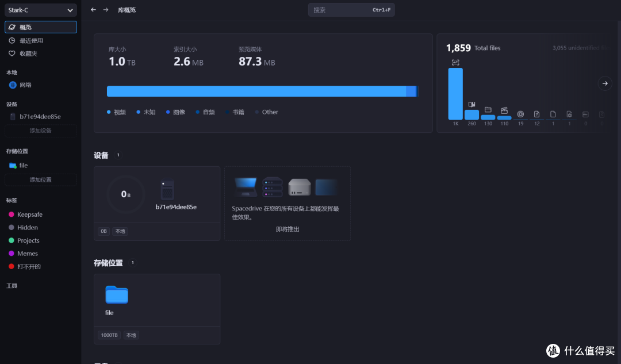Click the Other legend item
Image resolution: width=621 pixels, height=364 pixels.
point(267,112)
